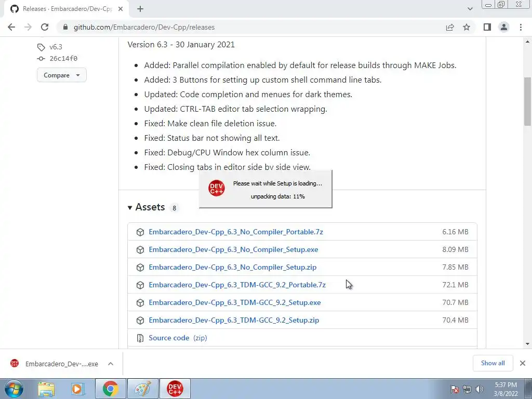This screenshot has width=532, height=399.
Task: Click the browser forward arrow
Action: (x=28, y=27)
